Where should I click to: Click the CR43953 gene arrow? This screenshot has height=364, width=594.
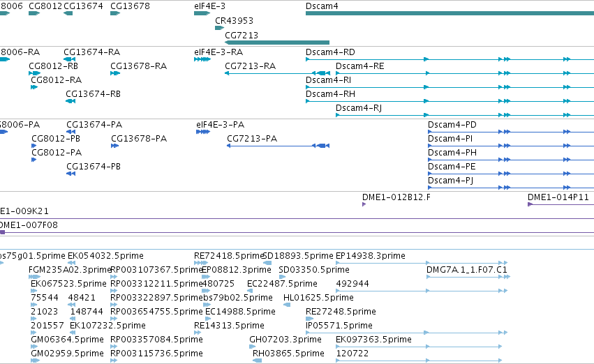(x=219, y=28)
